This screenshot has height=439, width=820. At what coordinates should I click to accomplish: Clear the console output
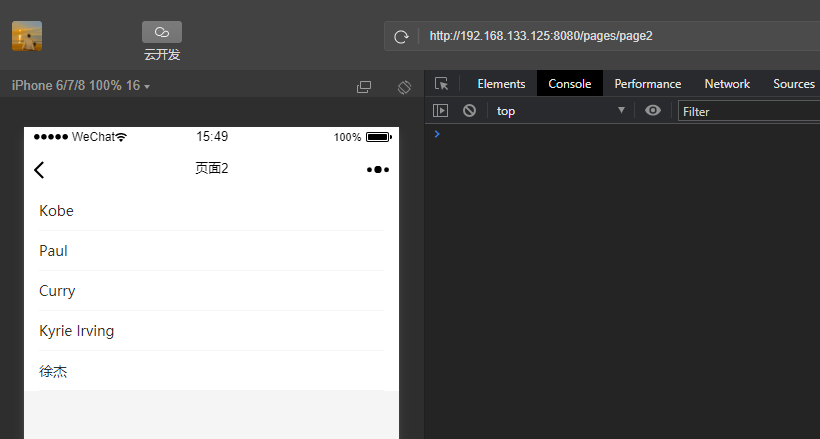click(469, 110)
